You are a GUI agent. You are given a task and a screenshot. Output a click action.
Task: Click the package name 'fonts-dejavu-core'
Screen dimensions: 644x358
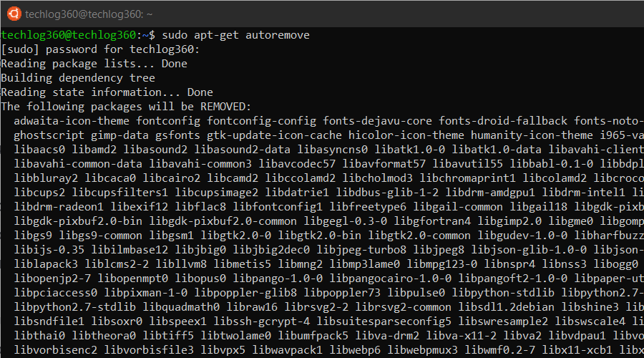(377, 121)
